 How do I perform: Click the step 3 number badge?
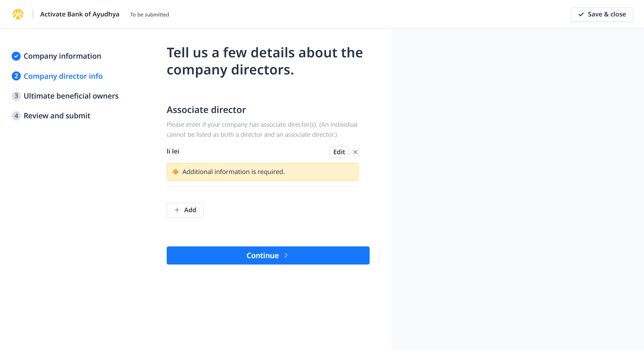(x=16, y=96)
